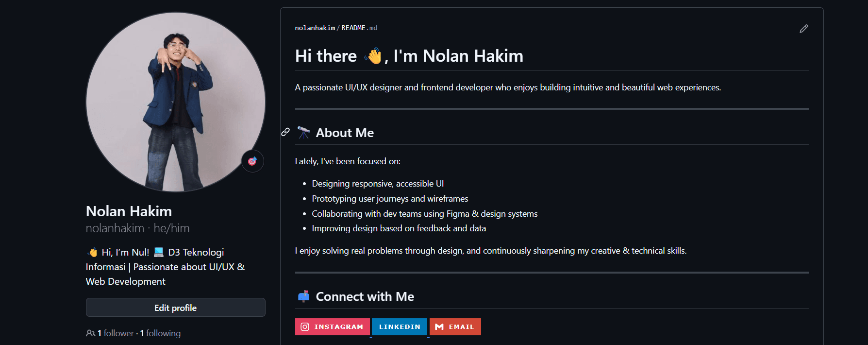Open the Instagram badge link

pos(333,327)
